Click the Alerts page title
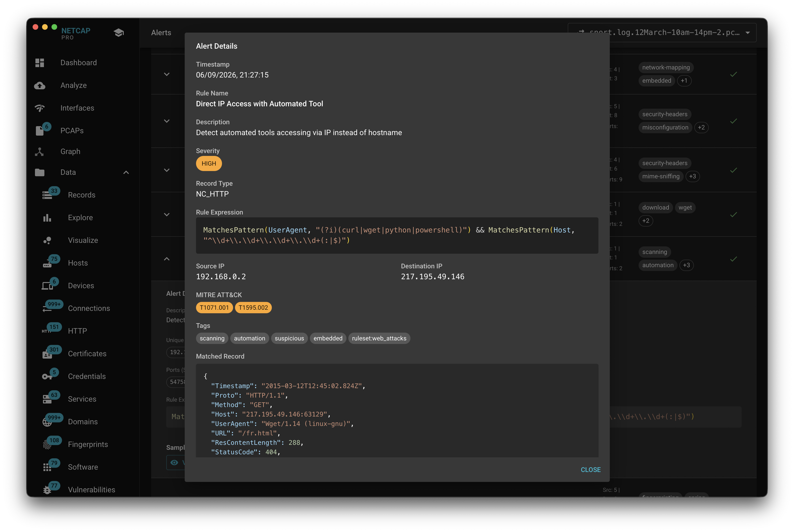The width and height of the screenshot is (794, 532). click(x=161, y=33)
